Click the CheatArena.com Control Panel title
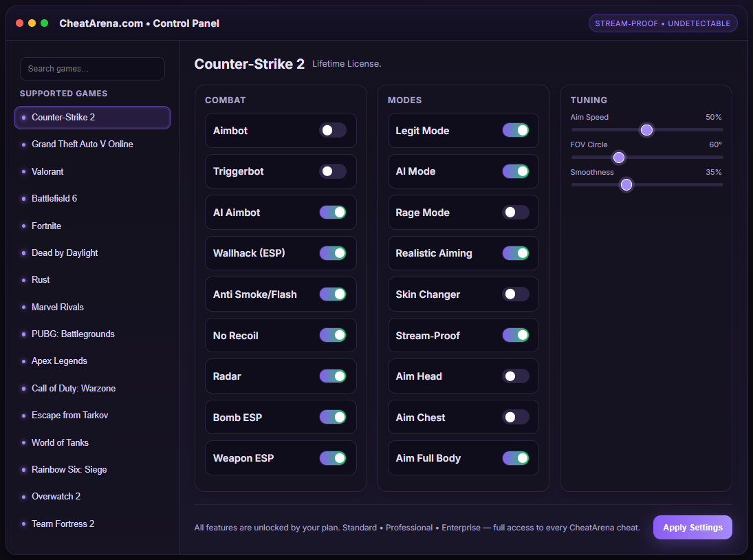The image size is (753, 560). pos(140,23)
